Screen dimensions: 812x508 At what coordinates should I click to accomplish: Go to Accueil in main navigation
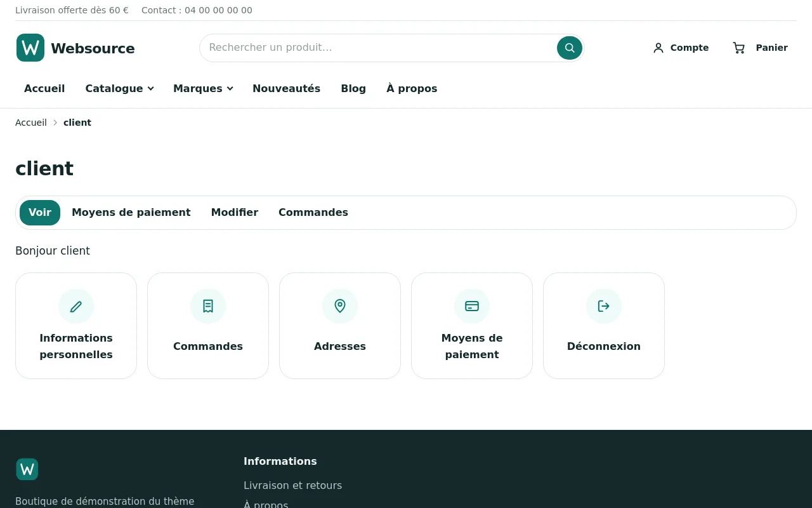(x=44, y=88)
